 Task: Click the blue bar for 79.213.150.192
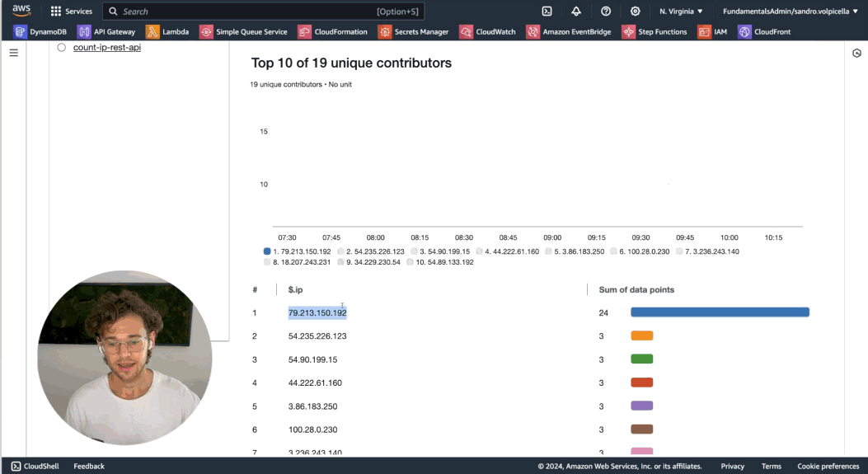tap(720, 312)
